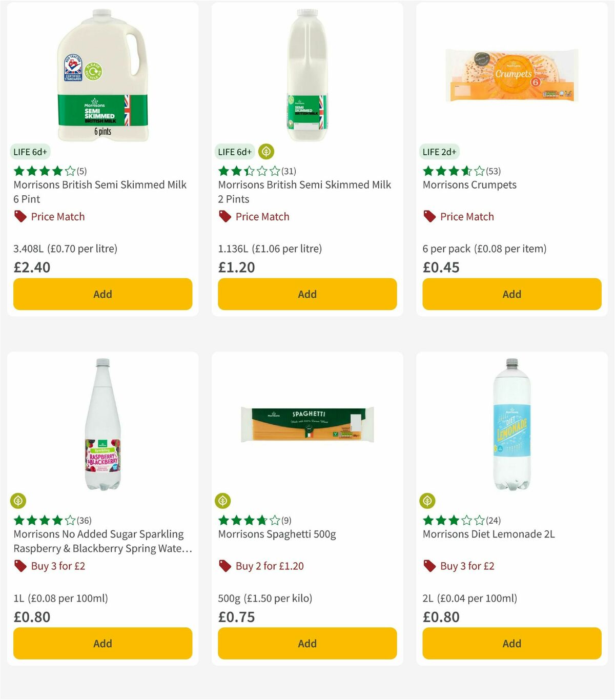Click the LIFE 2d+ badge on crumpets
The image size is (615, 700).
[440, 152]
